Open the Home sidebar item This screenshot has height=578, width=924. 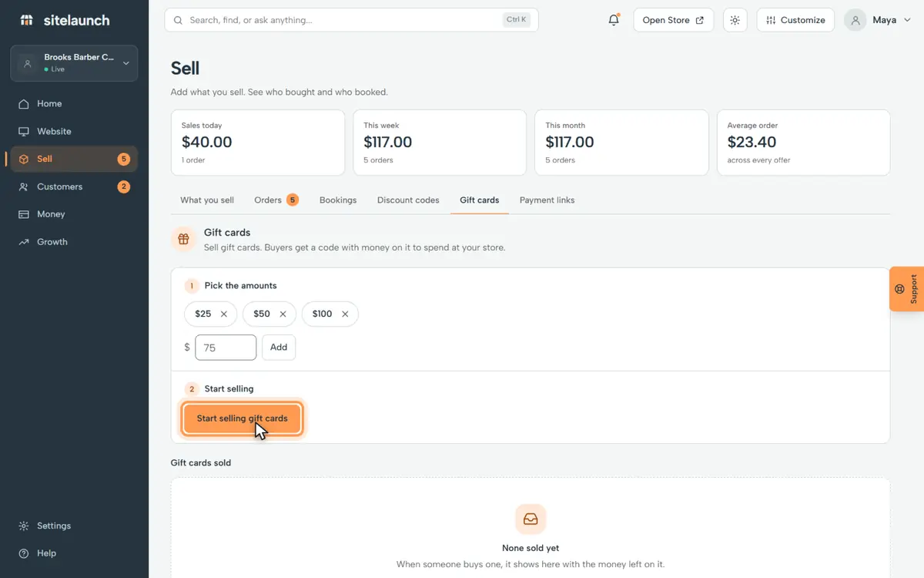74,104
